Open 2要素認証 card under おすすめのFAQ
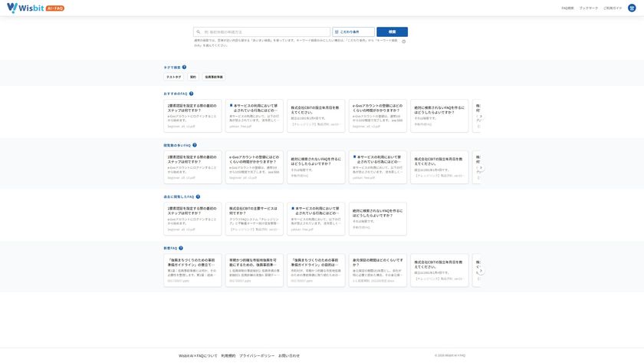 click(192, 116)
